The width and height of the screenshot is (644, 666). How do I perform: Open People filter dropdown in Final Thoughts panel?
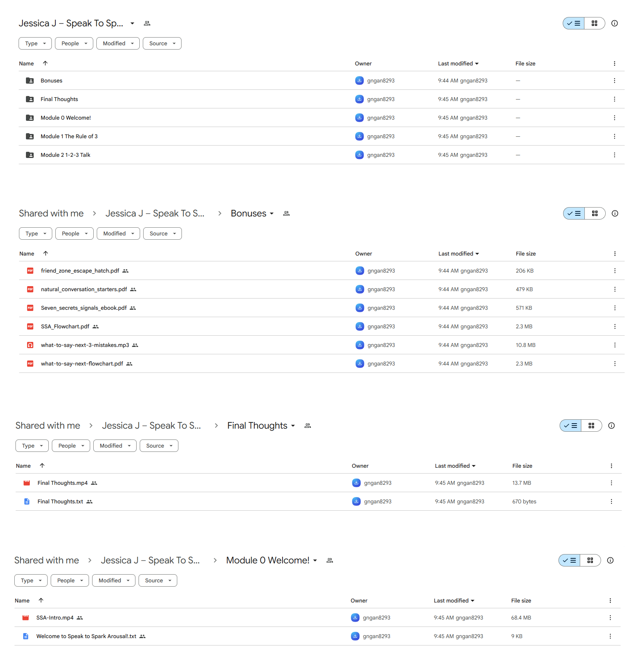click(71, 446)
